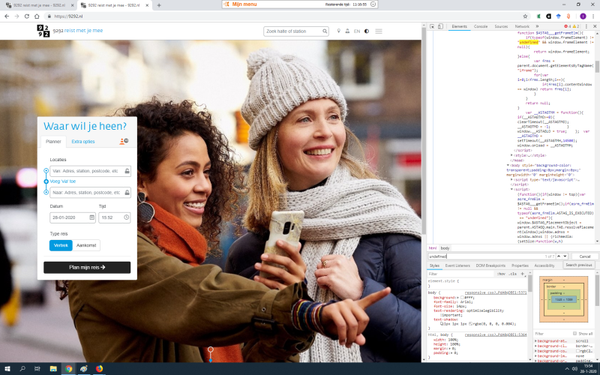Viewport: 600px width, 375px height.
Task: Select the Styles pane tab
Action: (434, 266)
